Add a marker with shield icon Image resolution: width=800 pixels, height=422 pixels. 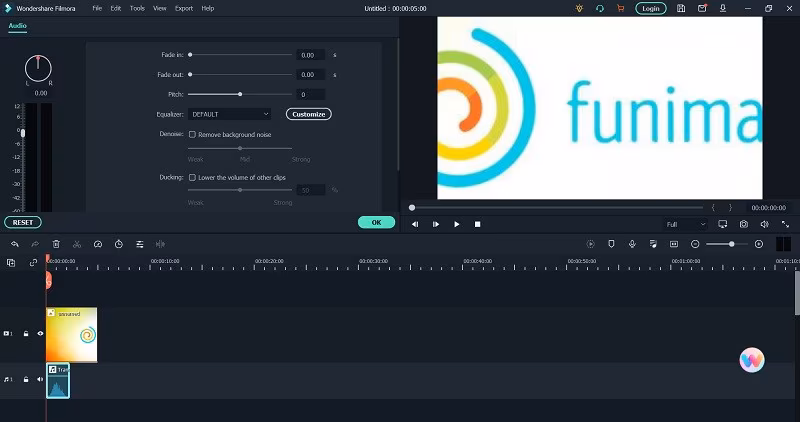pos(611,244)
